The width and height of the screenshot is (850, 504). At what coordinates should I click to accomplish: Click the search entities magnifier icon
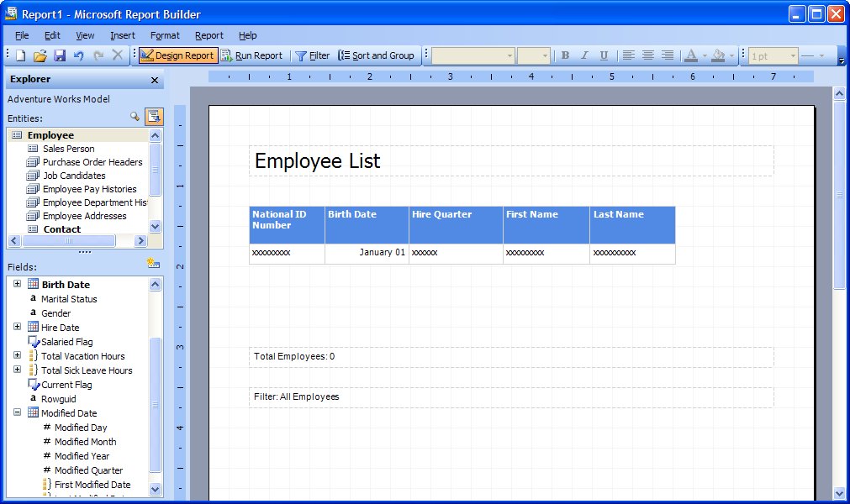point(135,117)
